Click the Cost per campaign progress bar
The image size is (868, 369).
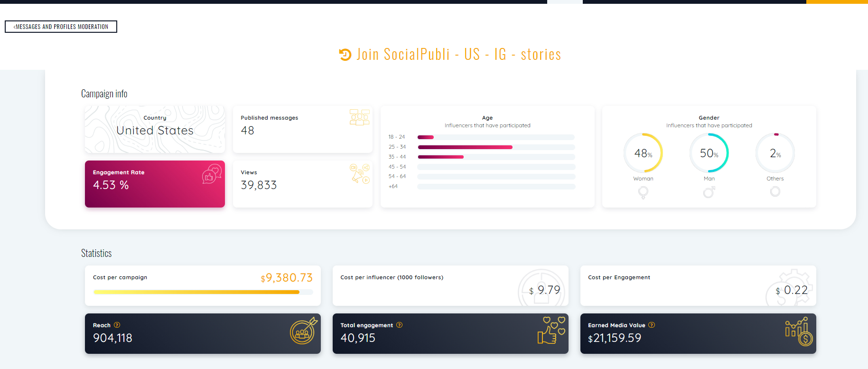pyautogui.click(x=203, y=292)
